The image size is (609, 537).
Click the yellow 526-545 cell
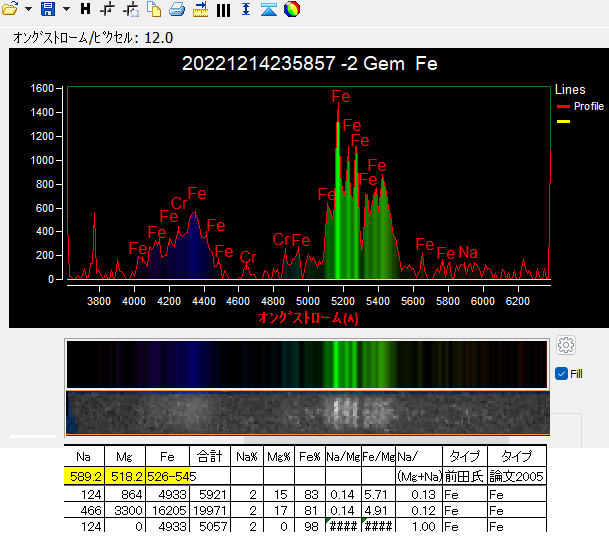pos(167,476)
